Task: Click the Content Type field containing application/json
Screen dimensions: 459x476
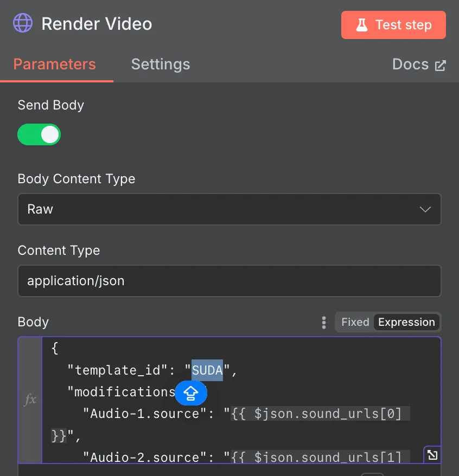Action: [x=229, y=281]
